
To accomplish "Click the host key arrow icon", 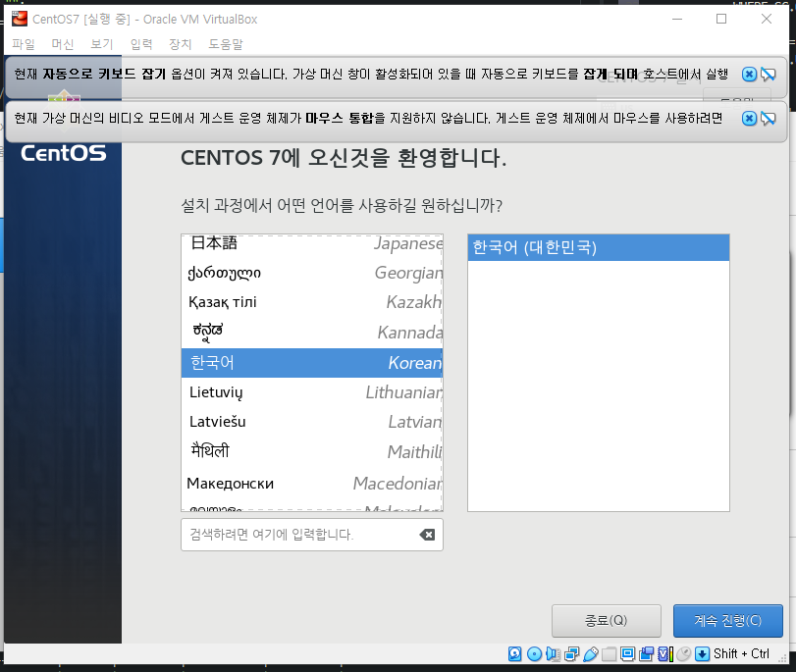I will click(x=702, y=654).
